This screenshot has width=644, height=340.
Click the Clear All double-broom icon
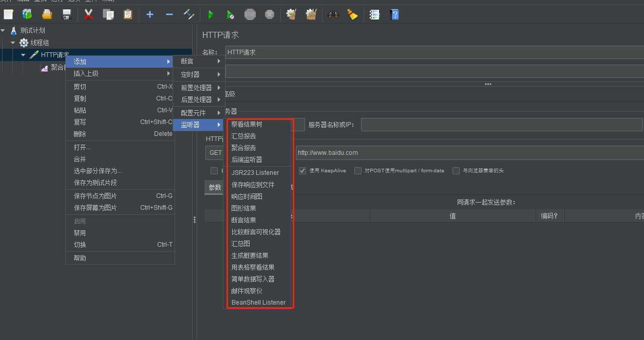coord(311,14)
